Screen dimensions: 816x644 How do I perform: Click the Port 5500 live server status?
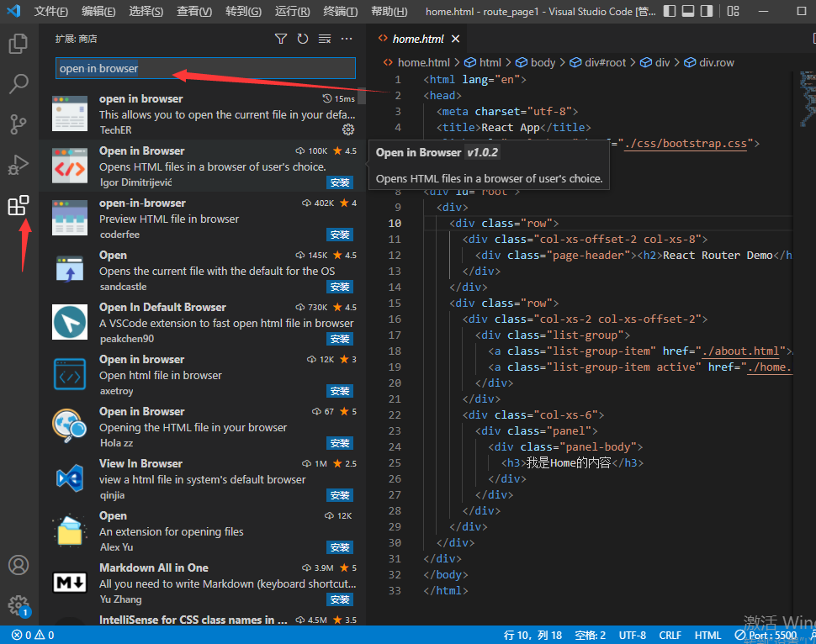pos(766,635)
